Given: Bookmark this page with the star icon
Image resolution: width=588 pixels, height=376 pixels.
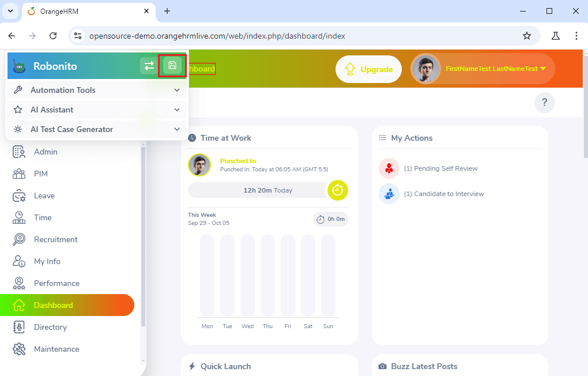Looking at the screenshot, I should pos(527,36).
